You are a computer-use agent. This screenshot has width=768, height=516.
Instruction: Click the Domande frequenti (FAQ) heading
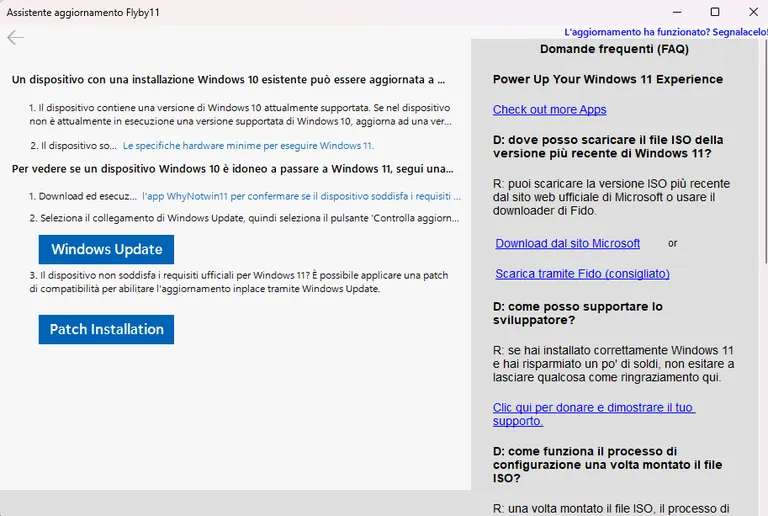tap(614, 49)
